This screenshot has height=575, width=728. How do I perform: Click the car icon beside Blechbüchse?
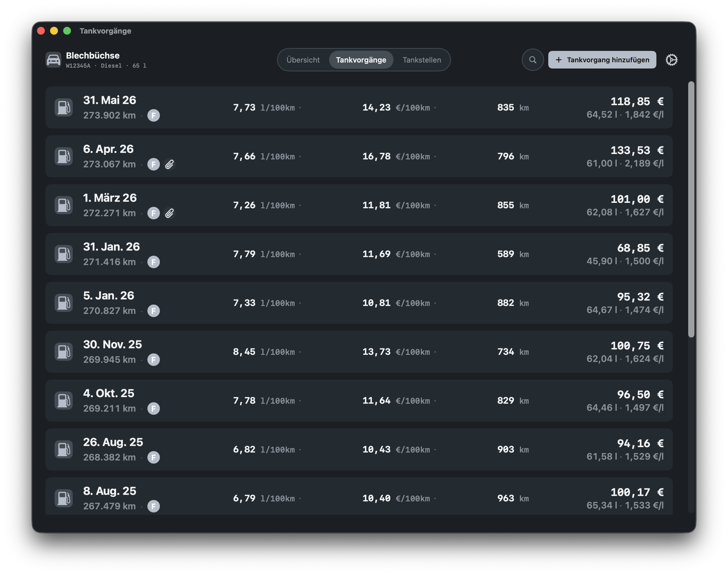coord(53,60)
